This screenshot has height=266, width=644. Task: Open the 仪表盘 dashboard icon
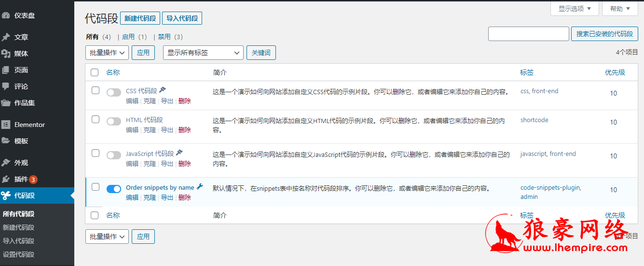click(x=6, y=15)
